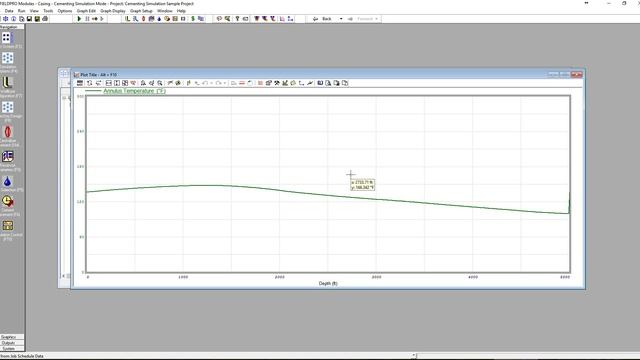Click the clock icon in navigation sidebar
Screen dimensions: 640x360
[x=7, y=201]
